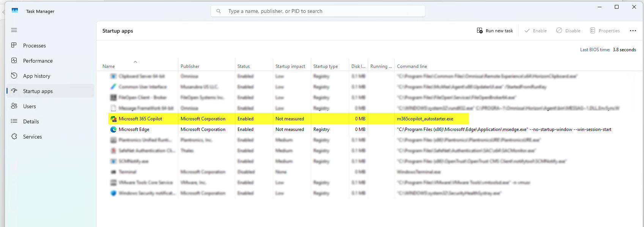The height and width of the screenshot is (227, 644).
Task: Click the Processes sidebar icon
Action: point(14,45)
